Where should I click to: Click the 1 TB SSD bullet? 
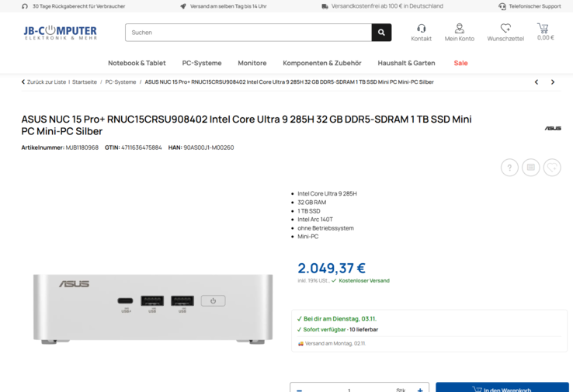[x=309, y=211]
